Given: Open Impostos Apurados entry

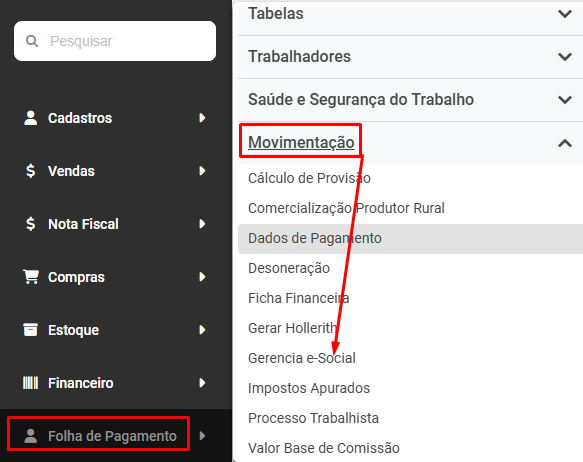Looking at the screenshot, I should pyautogui.click(x=309, y=388).
